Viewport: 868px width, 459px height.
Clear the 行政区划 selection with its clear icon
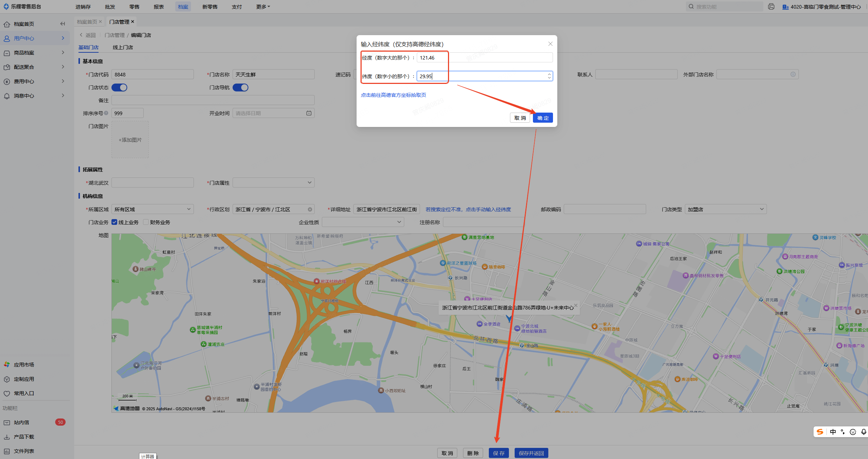click(310, 209)
